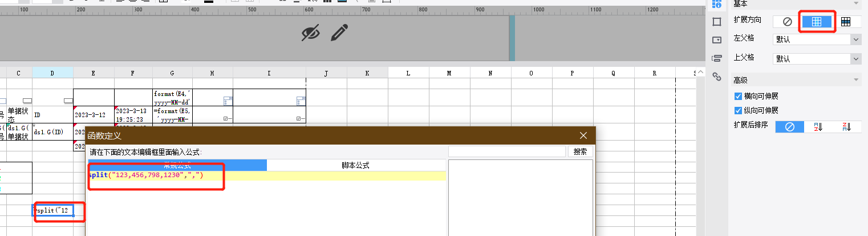Select column header C

pos(19,73)
